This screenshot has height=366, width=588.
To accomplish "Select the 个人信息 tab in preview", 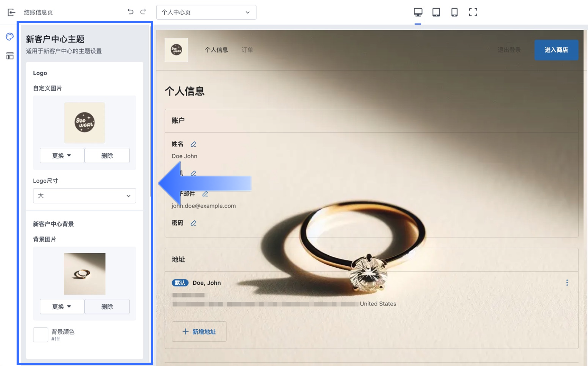I will pos(216,50).
